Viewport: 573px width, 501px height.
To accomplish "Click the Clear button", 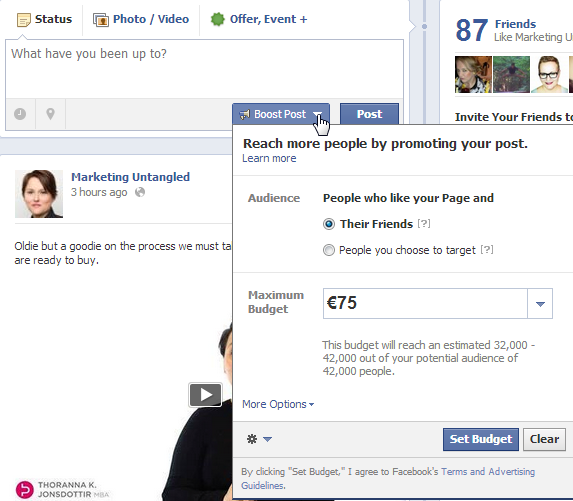I will point(544,439).
